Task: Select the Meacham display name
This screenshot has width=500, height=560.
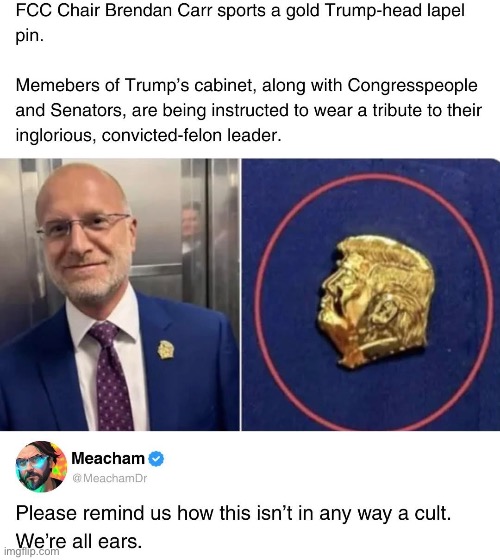Action: coord(108,458)
